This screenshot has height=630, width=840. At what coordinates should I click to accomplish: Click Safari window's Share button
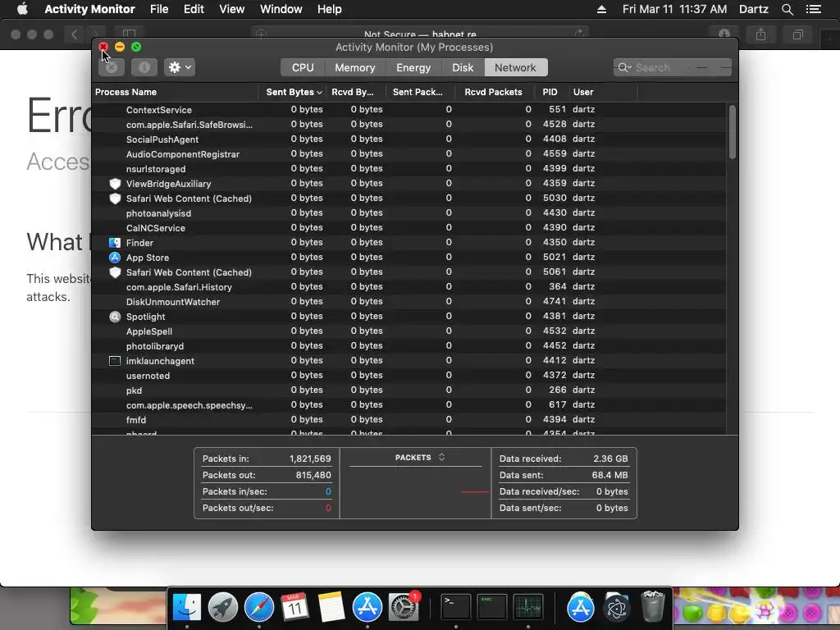pyautogui.click(x=760, y=34)
